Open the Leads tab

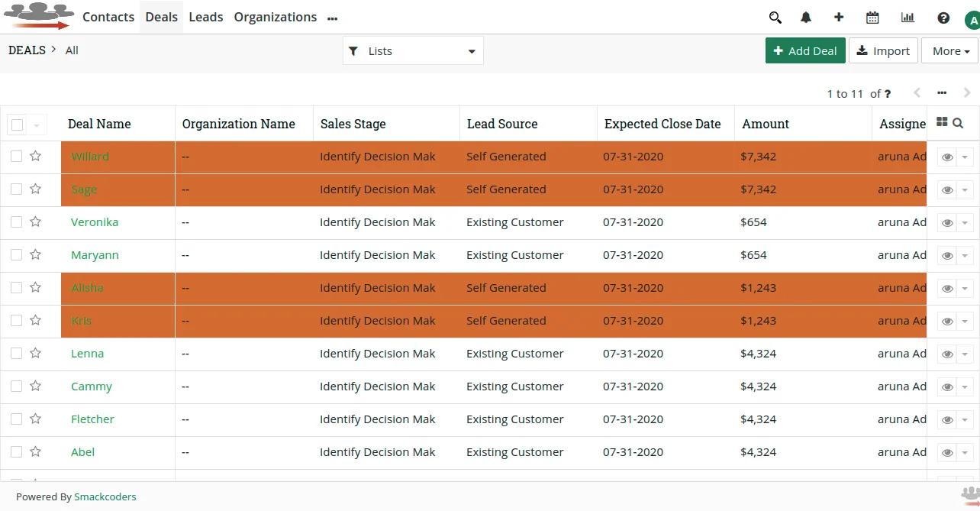205,17
